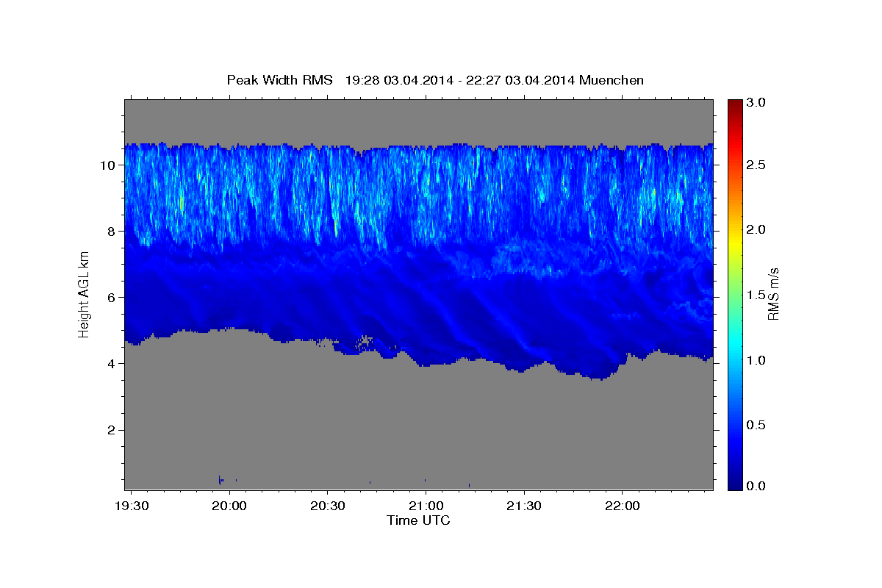Screen dimensions: 882x588
Task: Click the 21:00 time tick label
Action: pos(426,506)
